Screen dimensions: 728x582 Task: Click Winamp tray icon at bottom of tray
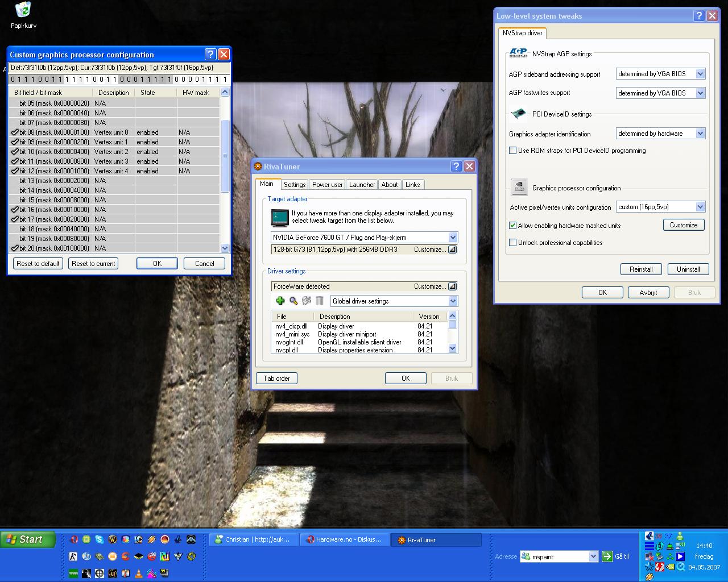point(650,577)
